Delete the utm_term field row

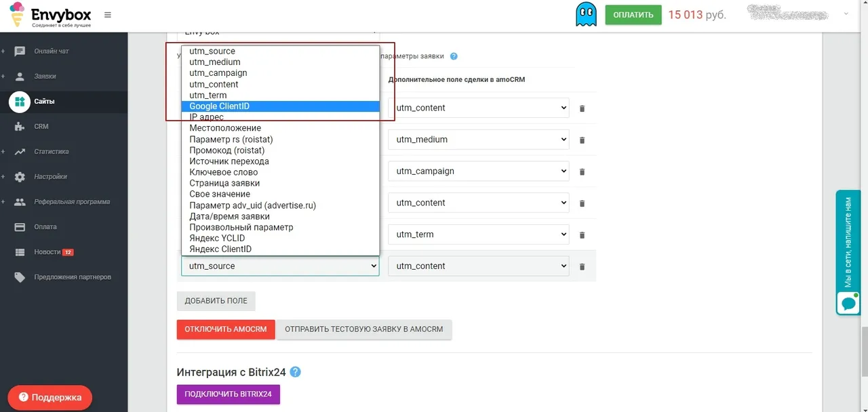582,235
